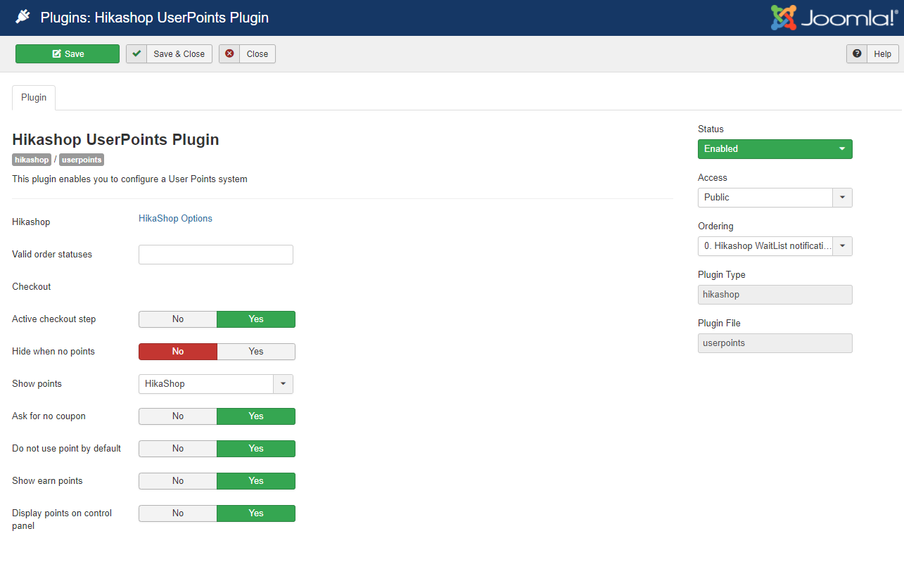Click the Plugin File field showing userpoints
Viewport: 904px width, 588px height.
click(x=775, y=343)
